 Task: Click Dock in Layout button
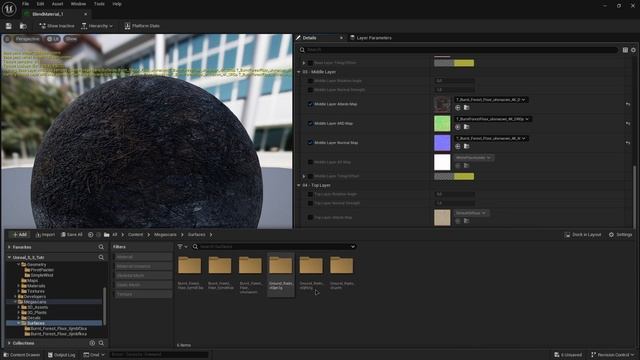tap(583, 235)
